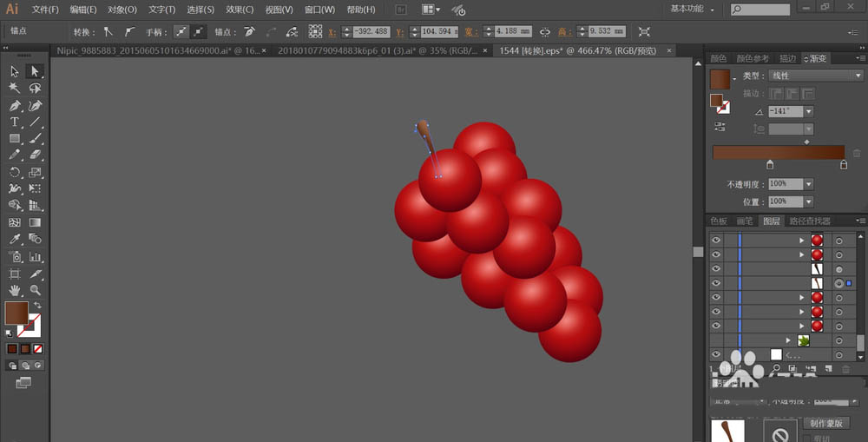868x442 pixels.
Task: Toggle the constrain width and height proportions link
Action: [x=545, y=32]
